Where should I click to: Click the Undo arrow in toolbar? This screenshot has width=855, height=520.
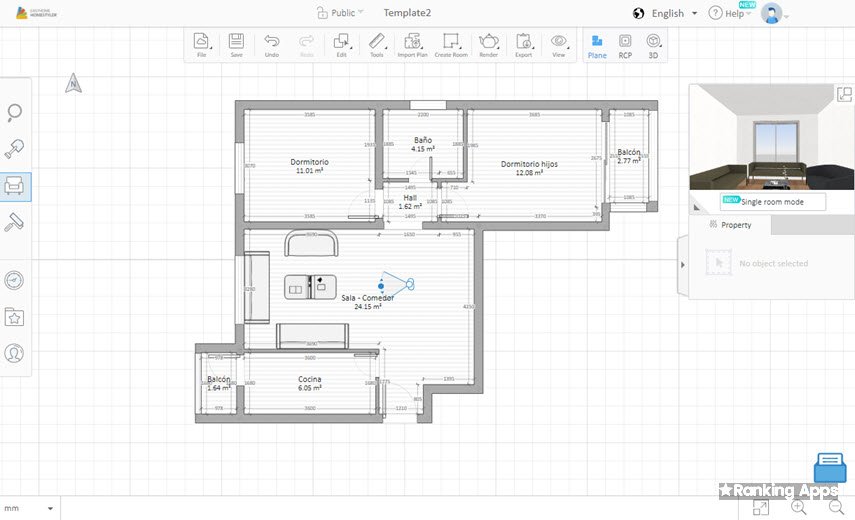coord(272,45)
